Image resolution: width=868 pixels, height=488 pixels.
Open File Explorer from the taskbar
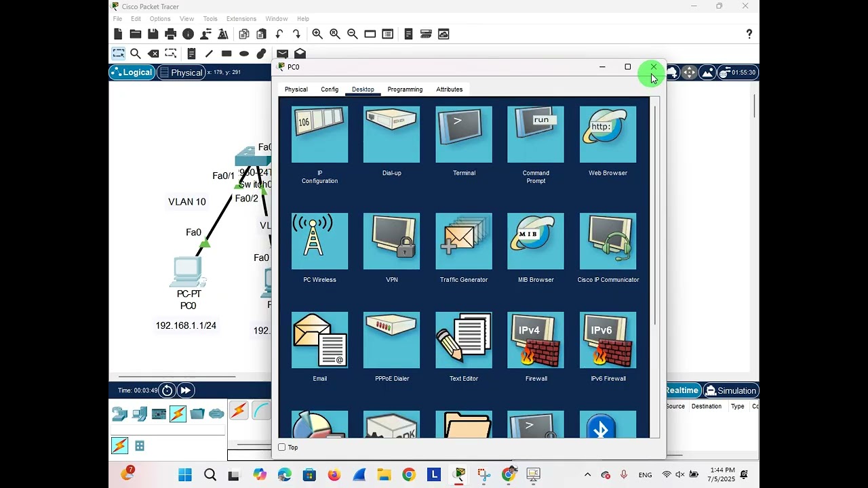coord(384,475)
